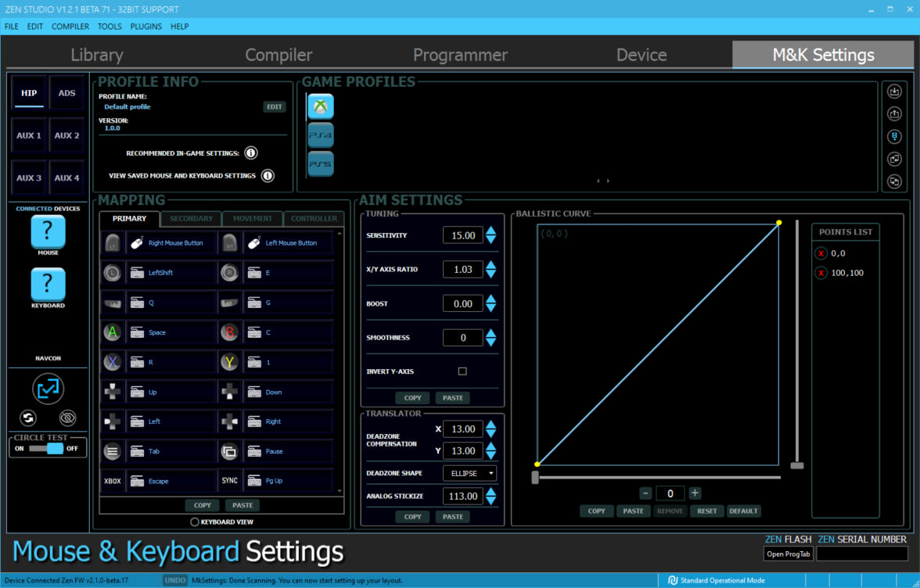Viewport: 920px width, 588px height.
Task: Enable the Invert Y-Axis checkbox
Action: tap(462, 371)
